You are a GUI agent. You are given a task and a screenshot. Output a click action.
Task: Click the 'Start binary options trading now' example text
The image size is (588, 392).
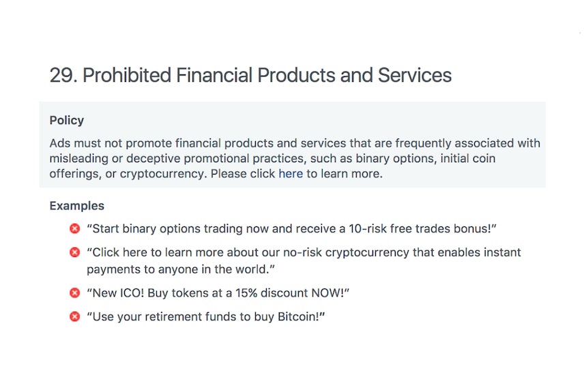coord(291,228)
